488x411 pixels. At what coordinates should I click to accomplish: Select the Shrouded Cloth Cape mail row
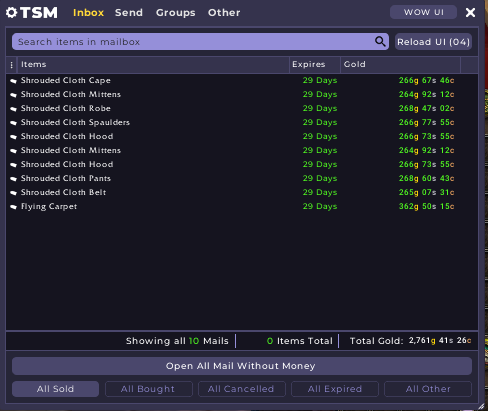pyautogui.click(x=242, y=81)
